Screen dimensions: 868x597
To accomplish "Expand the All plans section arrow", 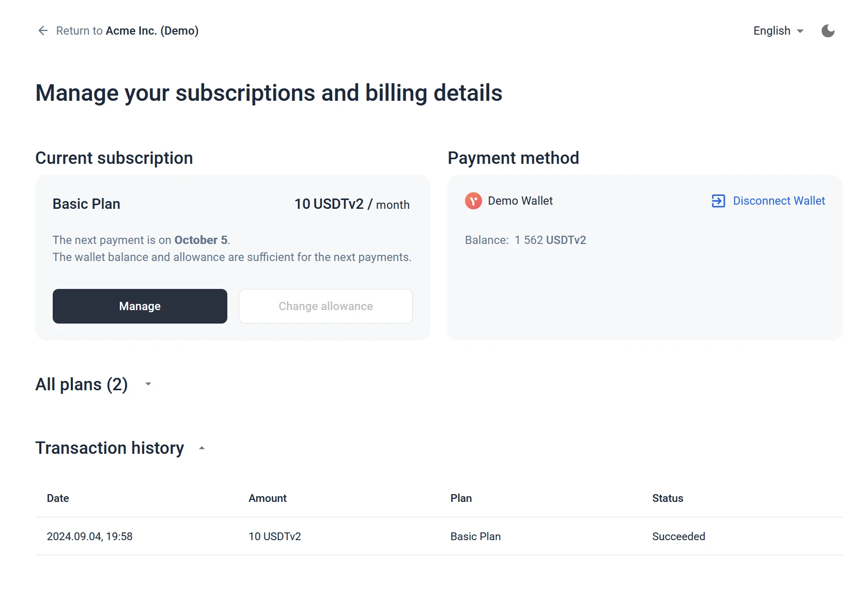I will click(148, 384).
